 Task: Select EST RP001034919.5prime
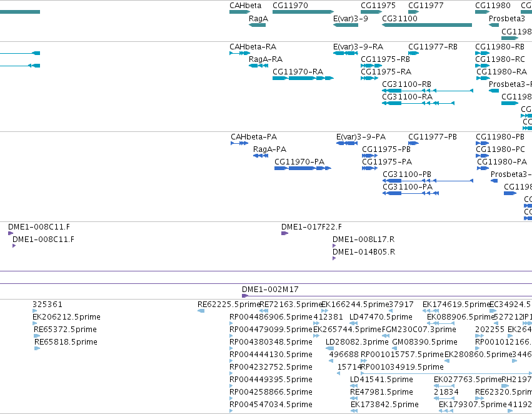pyautogui.click(x=446, y=373)
